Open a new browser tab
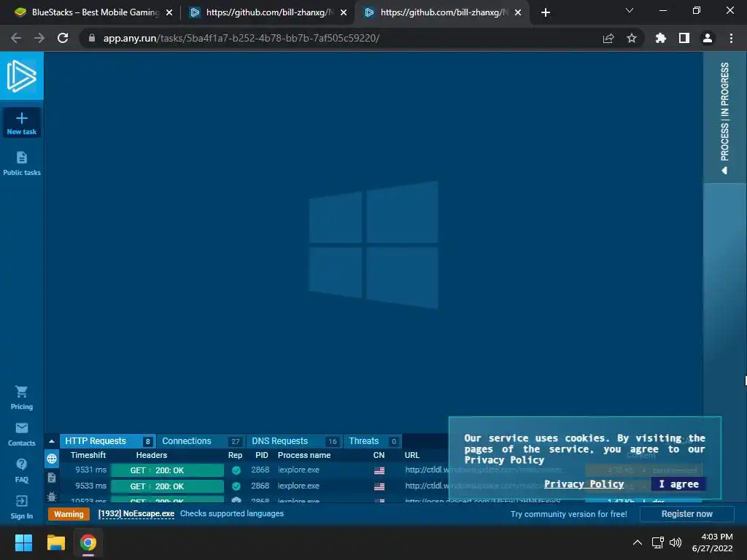This screenshot has height=560, width=747. coord(546,13)
